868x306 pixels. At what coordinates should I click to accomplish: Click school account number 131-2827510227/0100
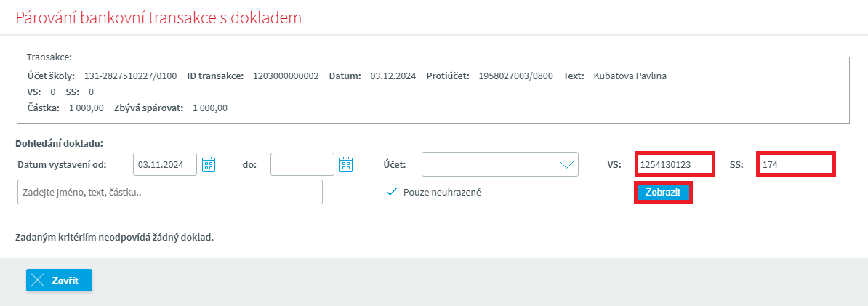coord(131,76)
